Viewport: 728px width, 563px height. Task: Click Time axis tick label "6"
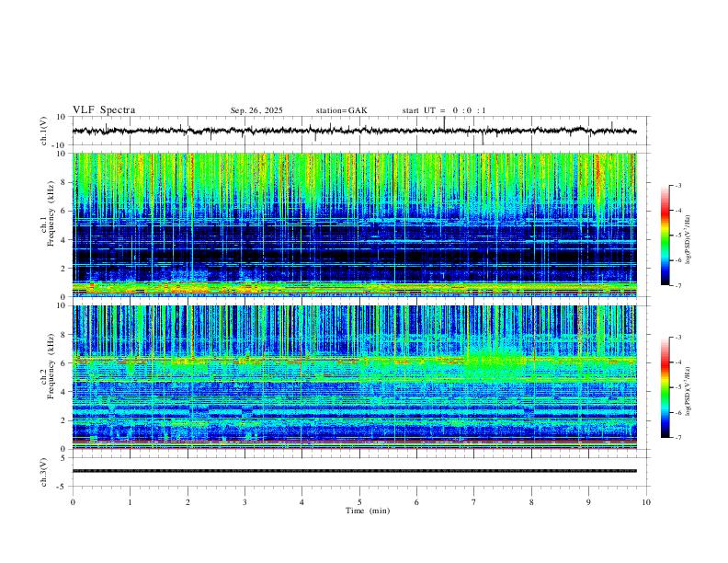click(x=417, y=502)
